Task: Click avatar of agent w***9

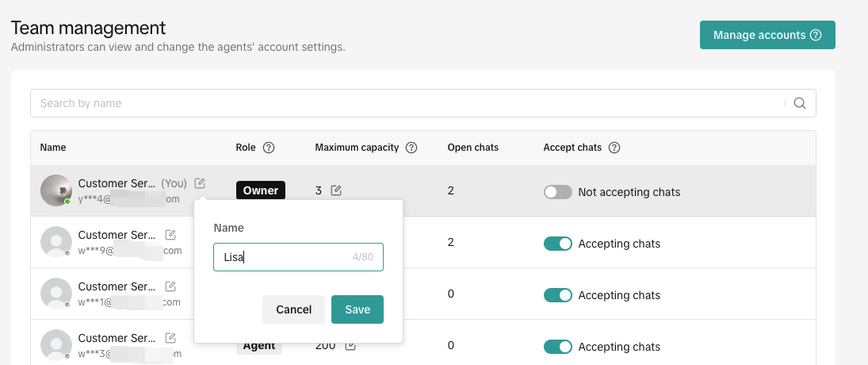Action: click(56, 242)
